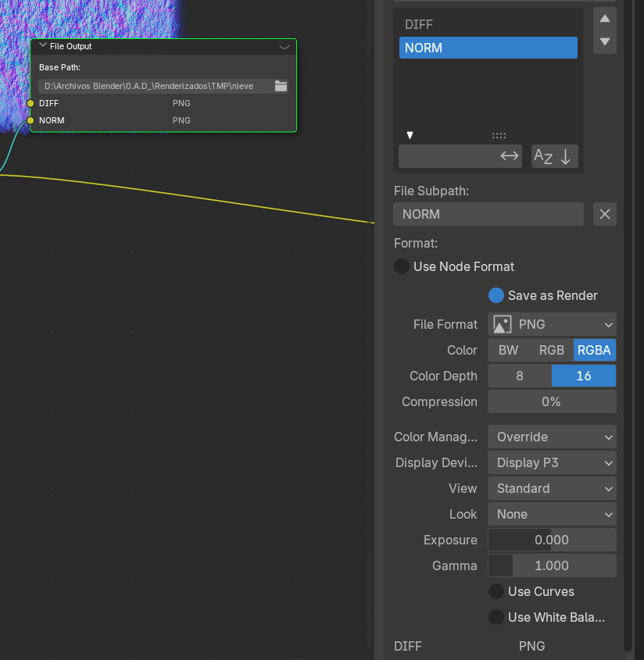Open the Look dropdown
This screenshot has width=644, height=660.
click(x=552, y=514)
